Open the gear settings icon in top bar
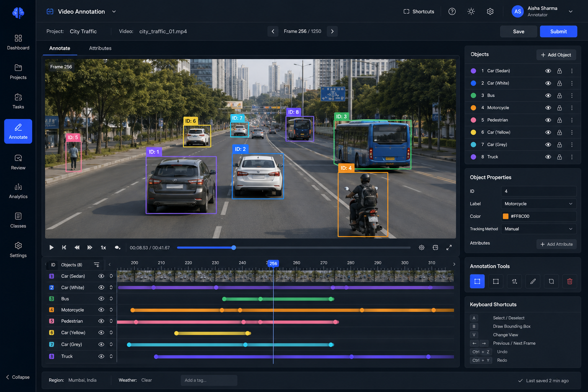The height and width of the screenshot is (392, 588). [x=490, y=11]
